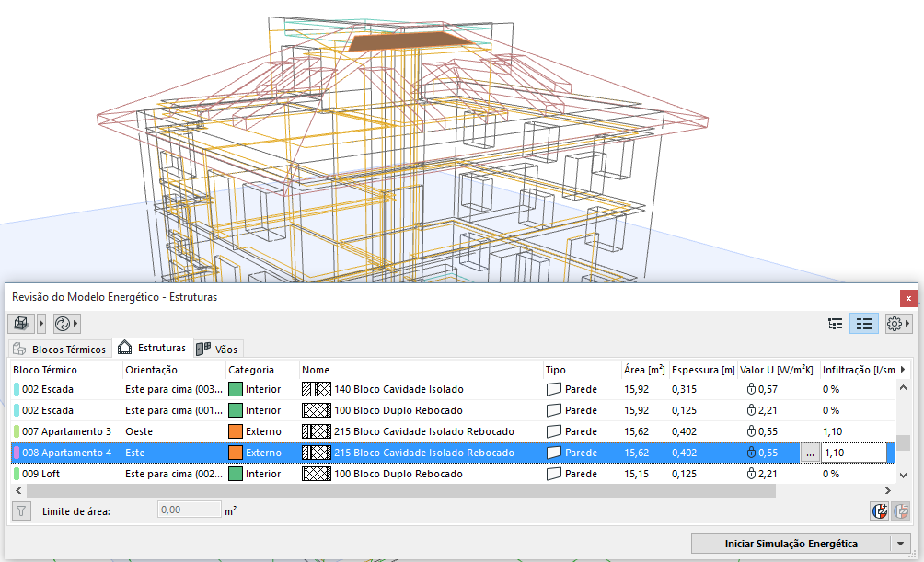924x562 pixels.
Task: Open dropdown beside Iniciar Simulação Energética
Action: (901, 544)
